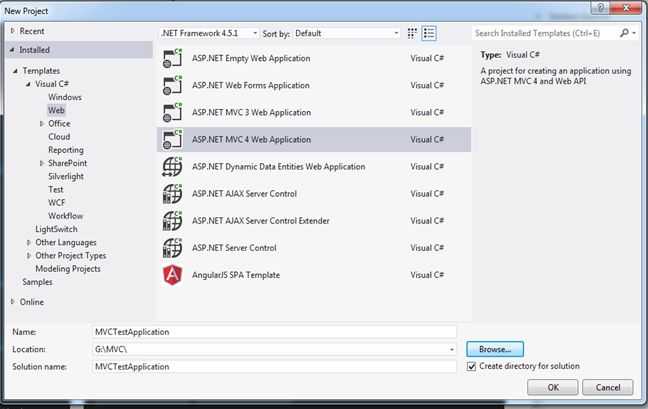Select the ASP.NET Server Control icon
Screen dimensions: 648x409
pyautogui.click(x=172, y=248)
